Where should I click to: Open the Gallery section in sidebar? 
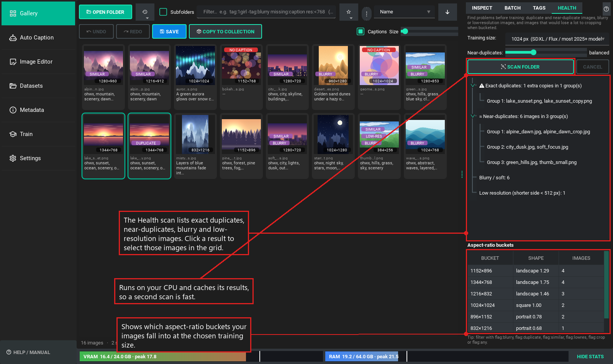38,13
